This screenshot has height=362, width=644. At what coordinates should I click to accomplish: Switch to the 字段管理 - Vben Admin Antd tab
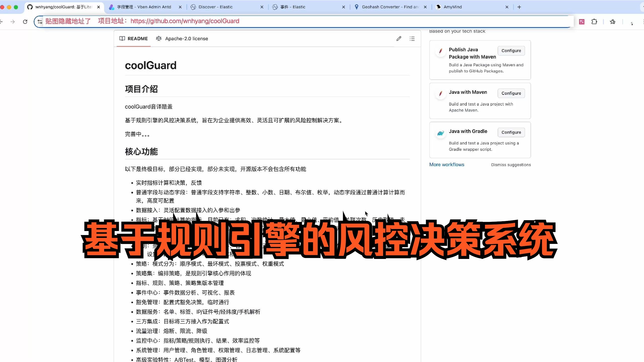[144, 7]
